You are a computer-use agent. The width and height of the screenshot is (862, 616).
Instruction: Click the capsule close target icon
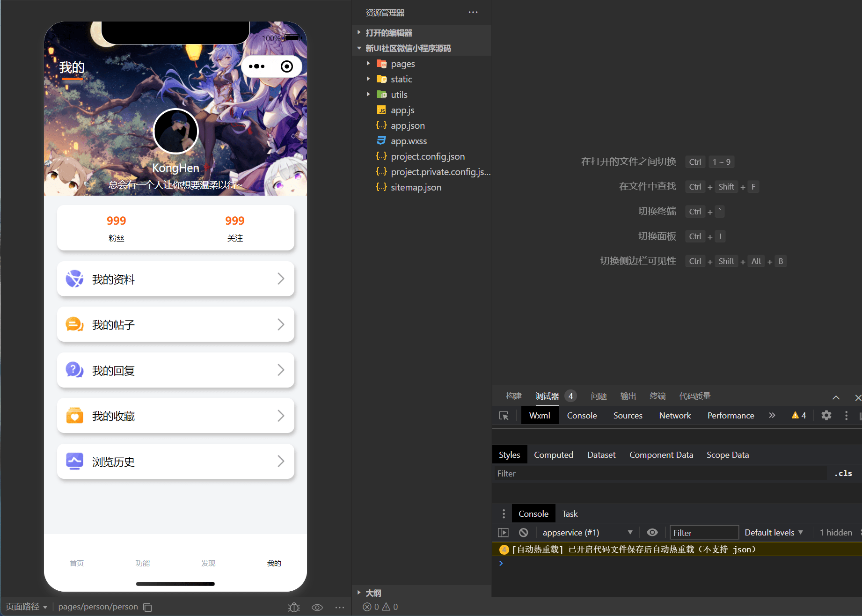click(287, 66)
